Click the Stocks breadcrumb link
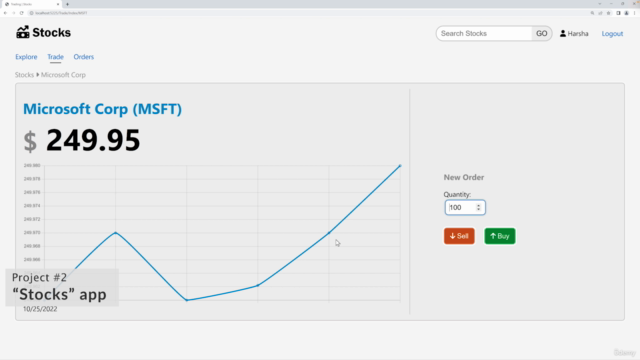The height and width of the screenshot is (360, 640). [x=24, y=75]
